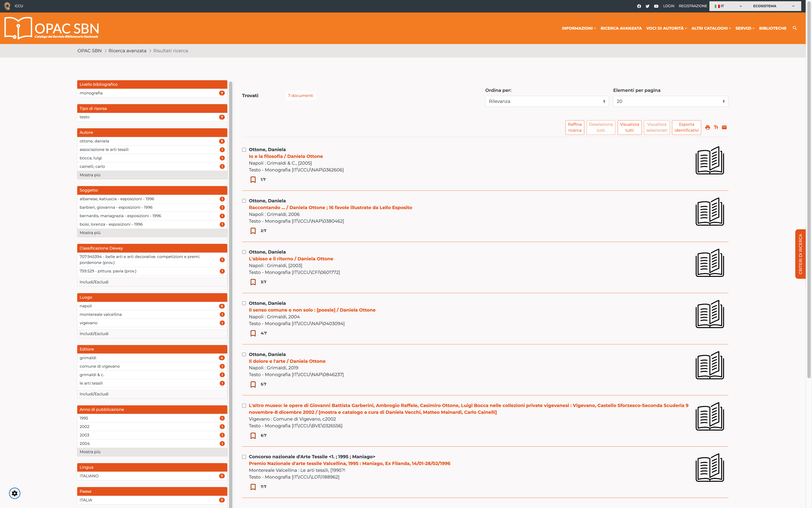Click the ICCU logo icon
812x508 pixels.
pyautogui.click(x=7, y=6)
